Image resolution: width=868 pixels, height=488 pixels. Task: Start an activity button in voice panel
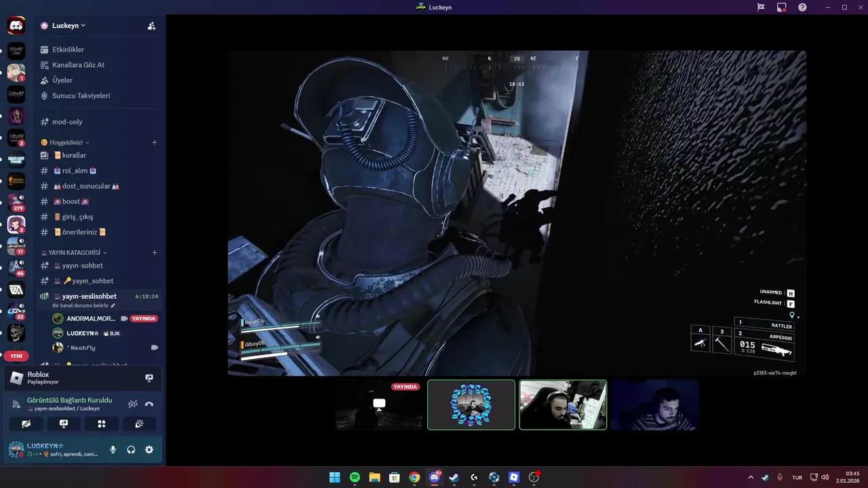point(102,424)
